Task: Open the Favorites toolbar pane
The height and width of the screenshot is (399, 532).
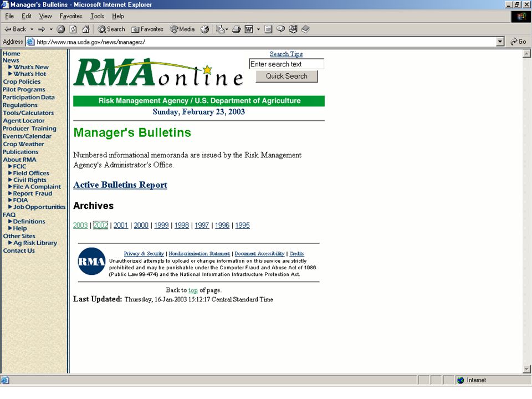Action: pos(147,29)
